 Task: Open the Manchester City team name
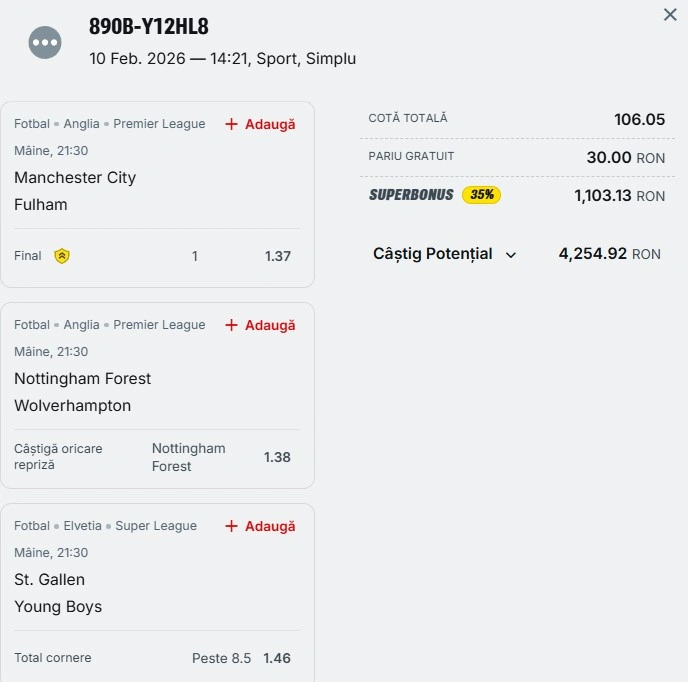click(75, 178)
